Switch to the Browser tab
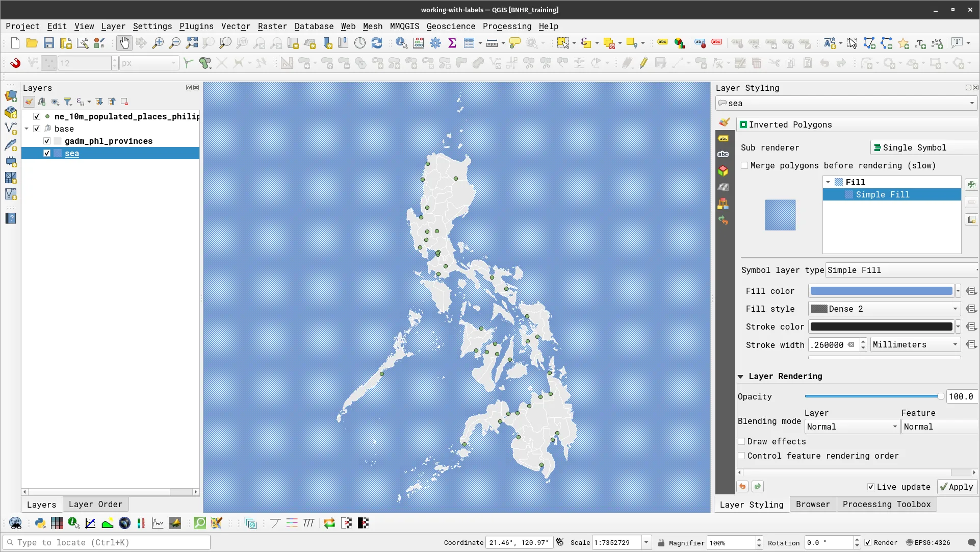Viewport: 980px width, 552px height. pyautogui.click(x=813, y=504)
